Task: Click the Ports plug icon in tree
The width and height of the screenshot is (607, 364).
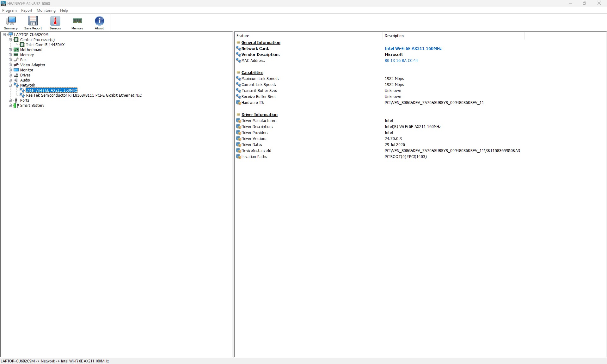Action: point(16,100)
